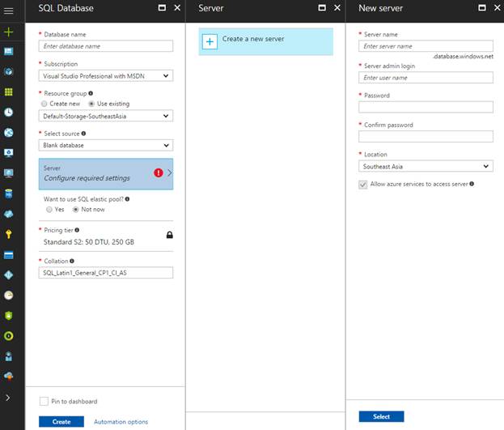Choose Create a new server option
Screen dimensions: 504x430
point(266,42)
